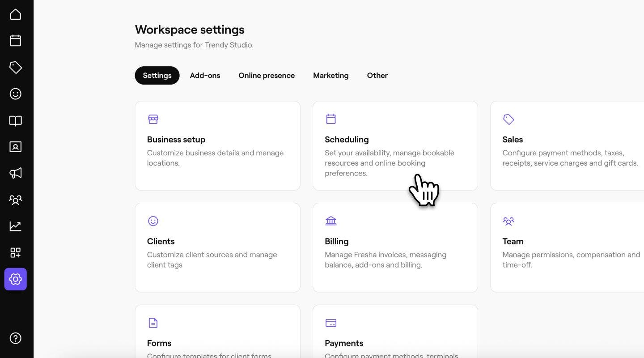
Task: Open the Home icon in sidebar
Action: [16, 14]
